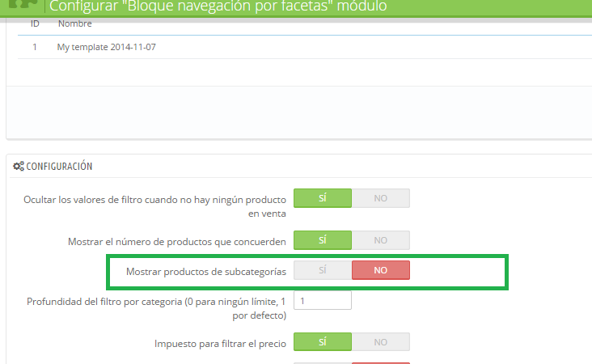The width and height of the screenshot is (592, 364).
Task: Click the puzzle module icon in the header
Action: tap(23, 4)
